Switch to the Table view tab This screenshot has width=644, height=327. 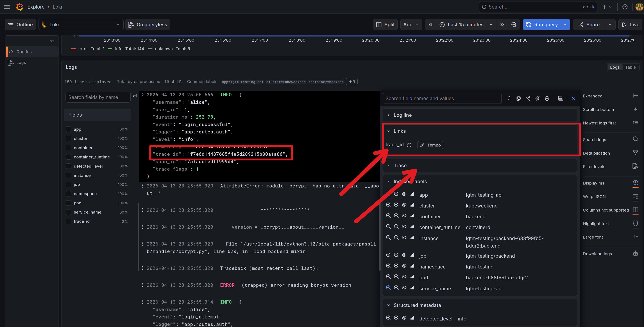630,67
